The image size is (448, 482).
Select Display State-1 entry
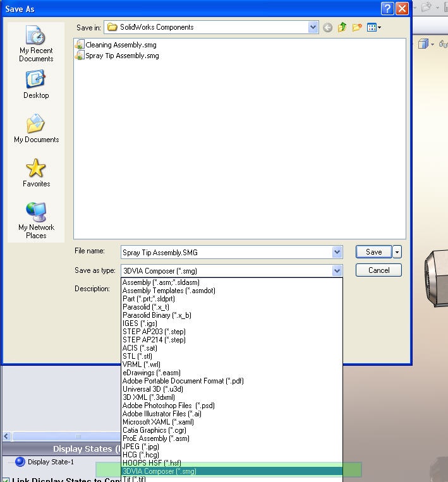coord(51,462)
